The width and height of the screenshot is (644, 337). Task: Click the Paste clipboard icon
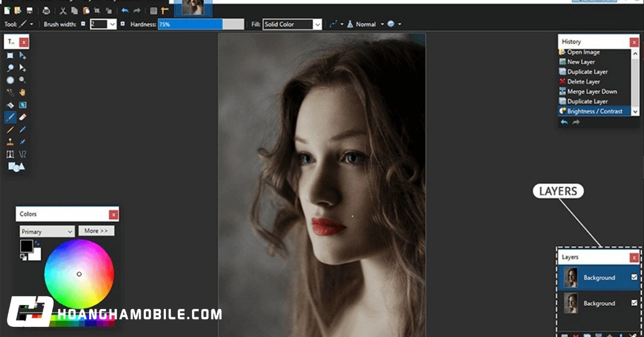click(86, 10)
